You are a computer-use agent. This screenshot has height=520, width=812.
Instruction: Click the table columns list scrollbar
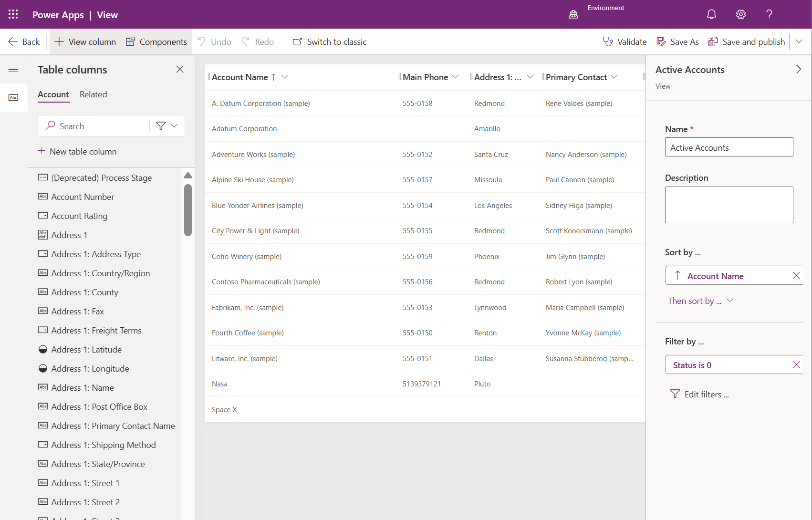(x=188, y=210)
